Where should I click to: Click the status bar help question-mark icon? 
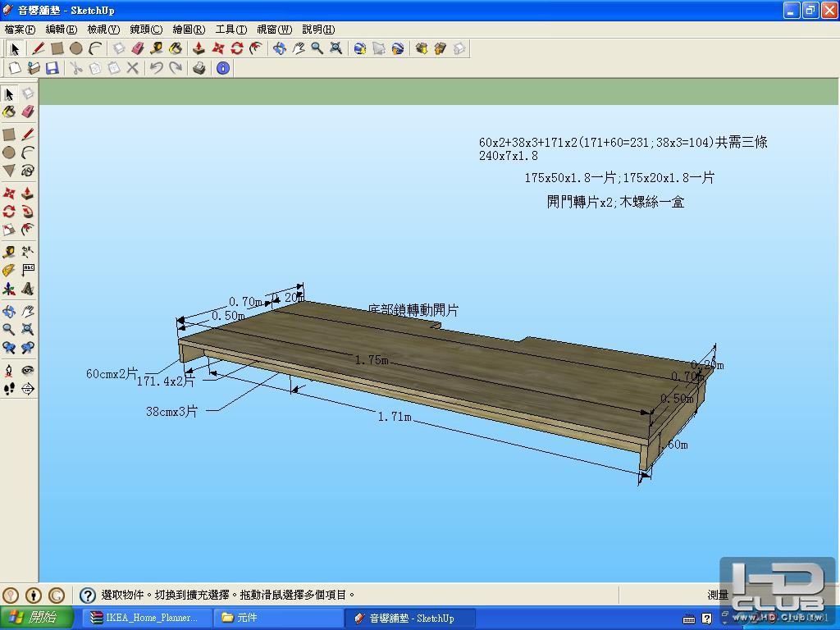[88, 595]
